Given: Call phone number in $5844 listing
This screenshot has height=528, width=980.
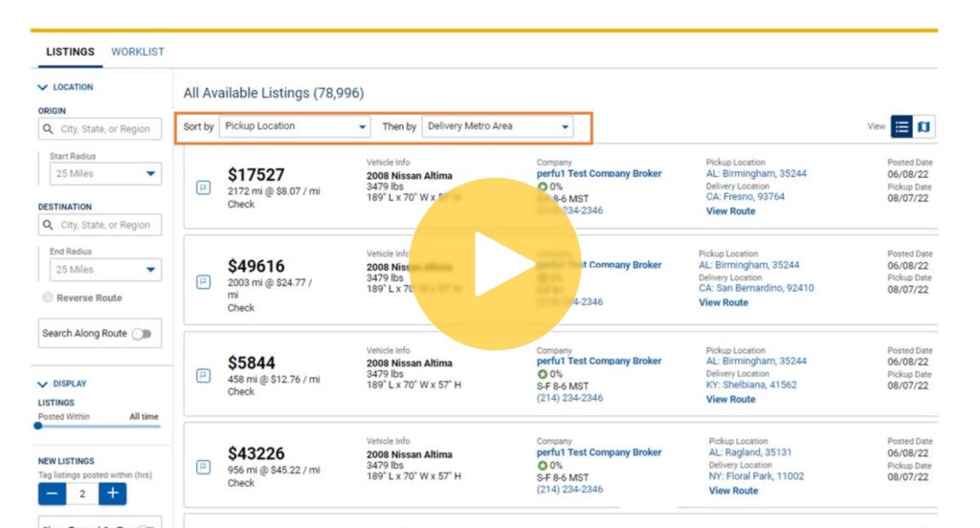Looking at the screenshot, I should click(x=569, y=398).
